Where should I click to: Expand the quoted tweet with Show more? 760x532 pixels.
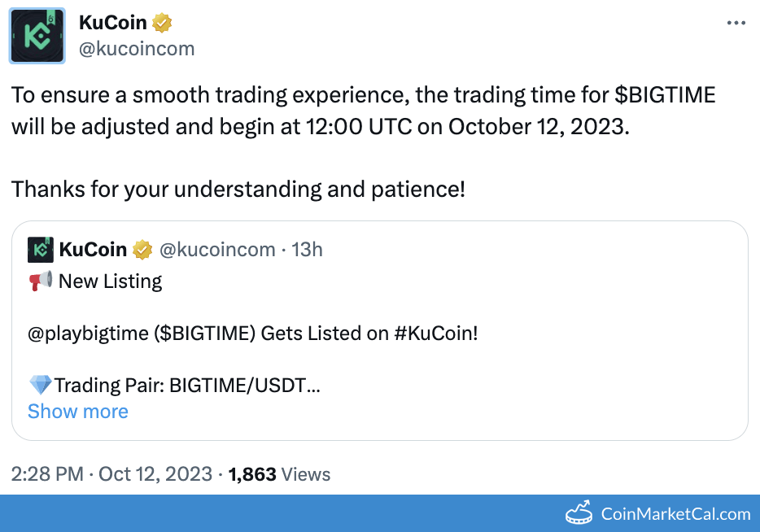(x=78, y=412)
